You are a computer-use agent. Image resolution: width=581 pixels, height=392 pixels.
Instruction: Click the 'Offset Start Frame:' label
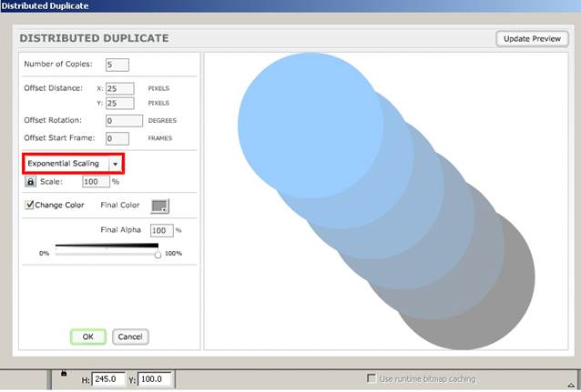click(x=59, y=137)
